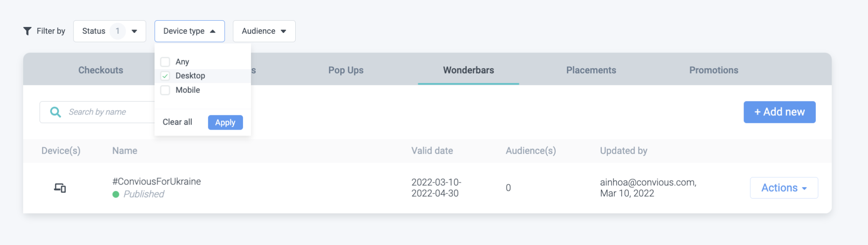
Task: Expand the Audience filter dropdown
Action: [x=264, y=31]
